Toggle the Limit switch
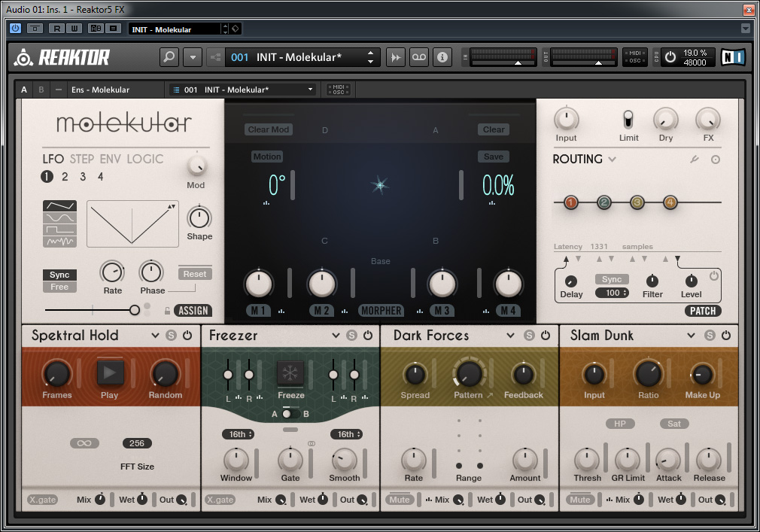Screen dimensions: 760x532 [x=628, y=120]
